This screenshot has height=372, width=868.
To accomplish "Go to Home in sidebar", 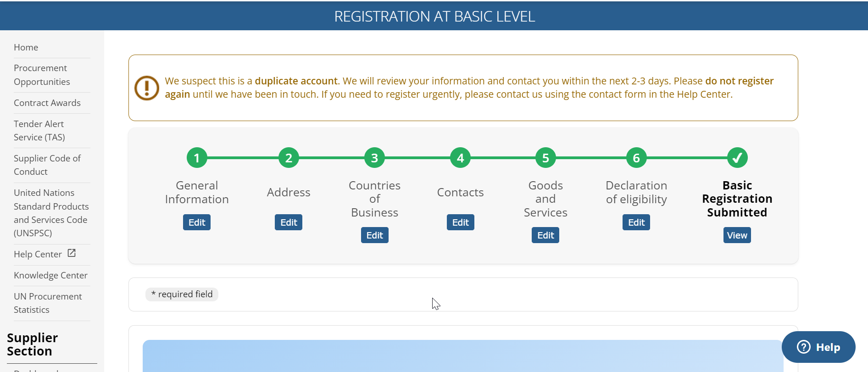I will [x=26, y=47].
